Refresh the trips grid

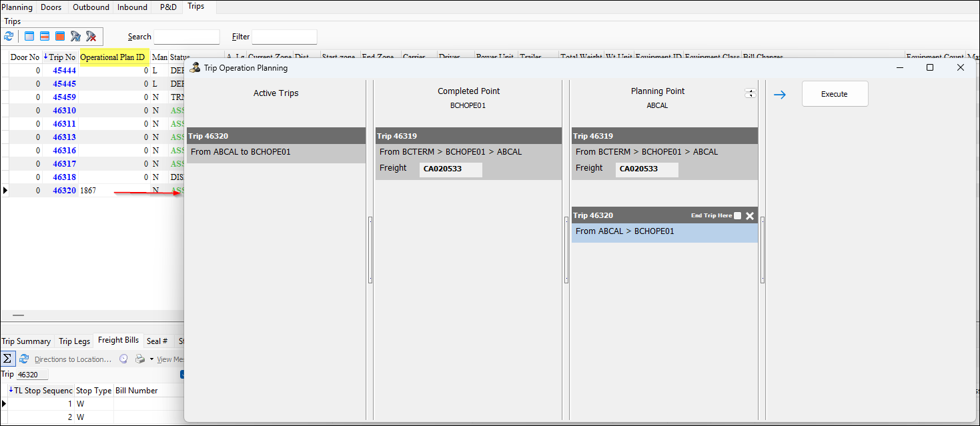(x=9, y=36)
